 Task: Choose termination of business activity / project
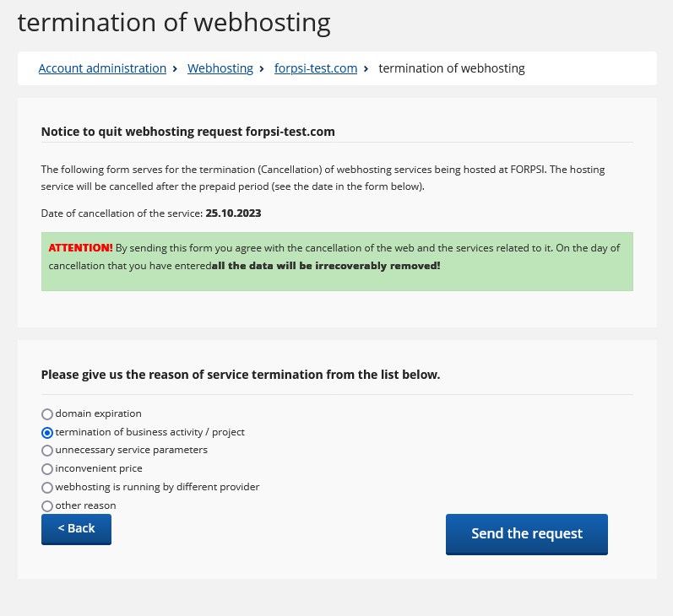47,432
